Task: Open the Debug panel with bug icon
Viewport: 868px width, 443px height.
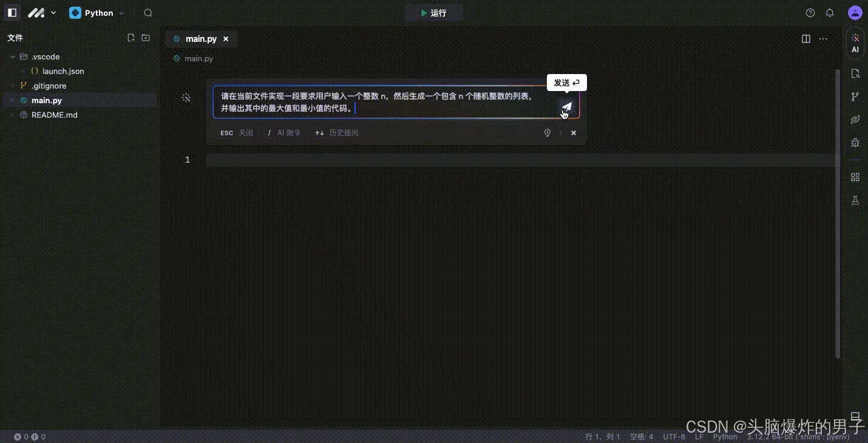Action: click(x=855, y=143)
